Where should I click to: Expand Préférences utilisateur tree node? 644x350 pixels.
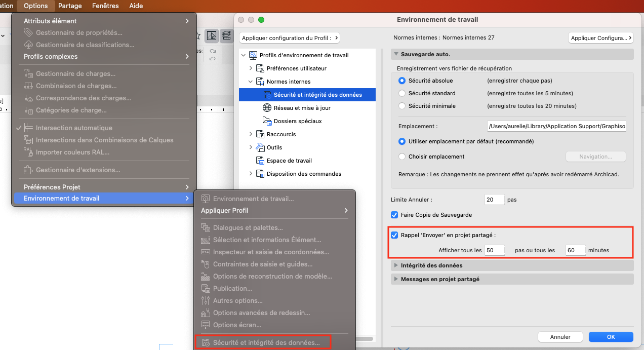(x=251, y=68)
